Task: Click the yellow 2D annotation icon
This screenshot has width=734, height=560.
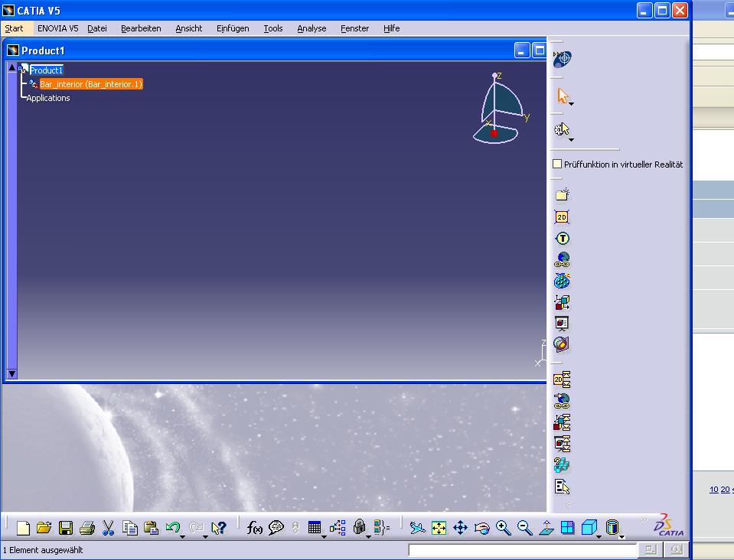Action: pyautogui.click(x=562, y=217)
